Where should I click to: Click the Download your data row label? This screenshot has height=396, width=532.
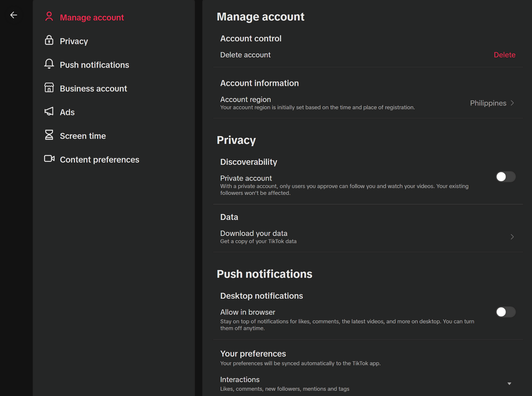click(254, 233)
